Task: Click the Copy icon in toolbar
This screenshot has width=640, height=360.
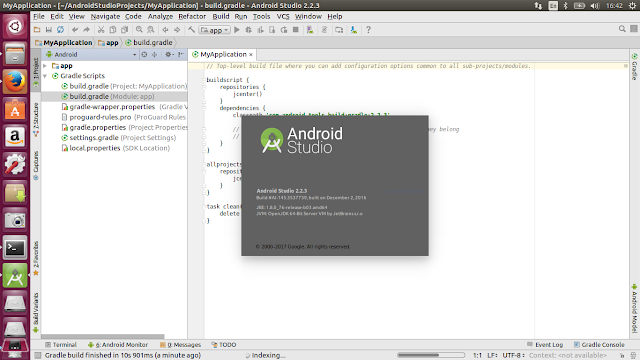Action: click(x=113, y=30)
